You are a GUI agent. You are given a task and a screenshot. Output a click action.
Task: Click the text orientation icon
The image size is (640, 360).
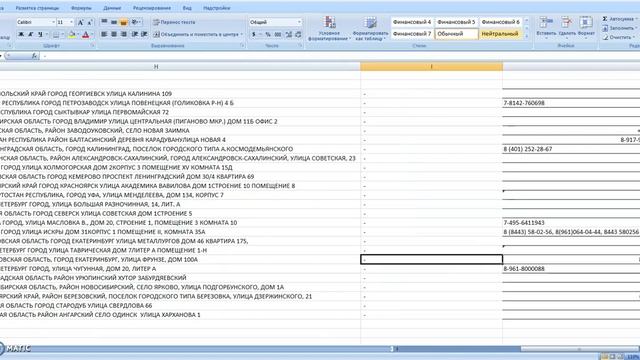[x=135, y=22]
